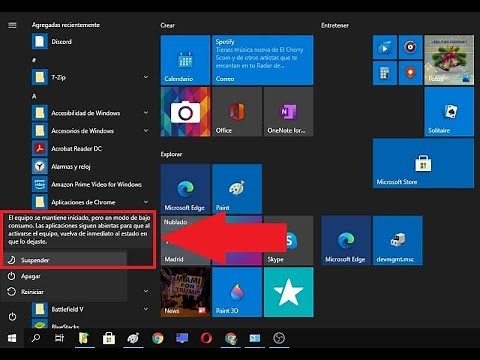Open the Microsoft Store tile
Viewport: 480px width, 360px height.
[x=423, y=163]
